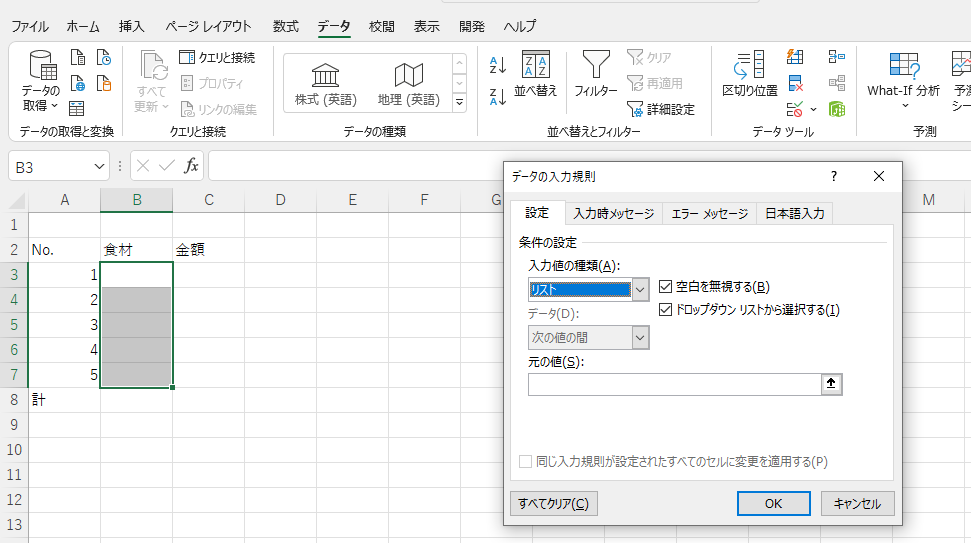Toggle 空白を無視する checkbox
The height and width of the screenshot is (543, 971).
click(x=666, y=286)
